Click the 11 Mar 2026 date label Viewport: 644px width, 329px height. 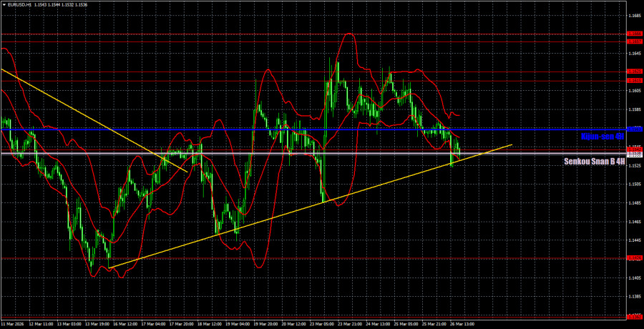click(12, 325)
